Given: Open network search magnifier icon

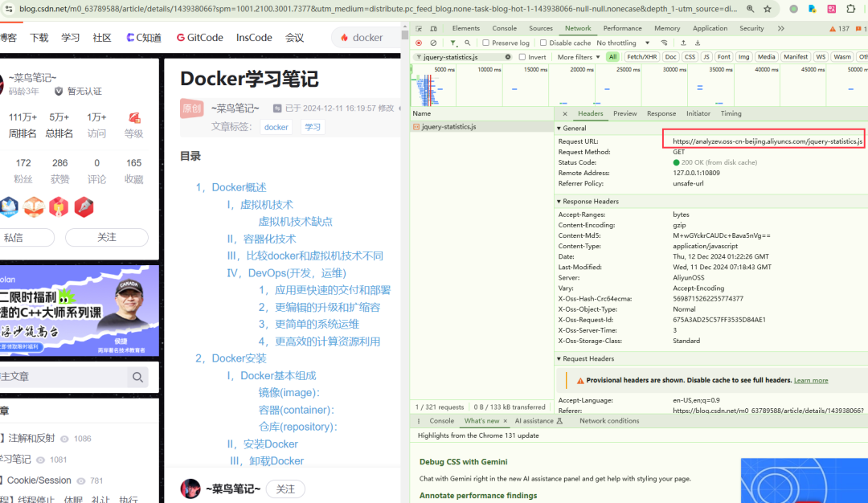Looking at the screenshot, I should [x=466, y=43].
